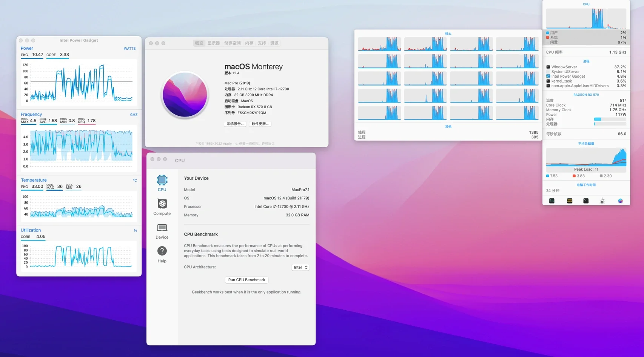The image size is (644, 357).
Task: Click 线程 1385 row in cores panel
Action: 448,132
